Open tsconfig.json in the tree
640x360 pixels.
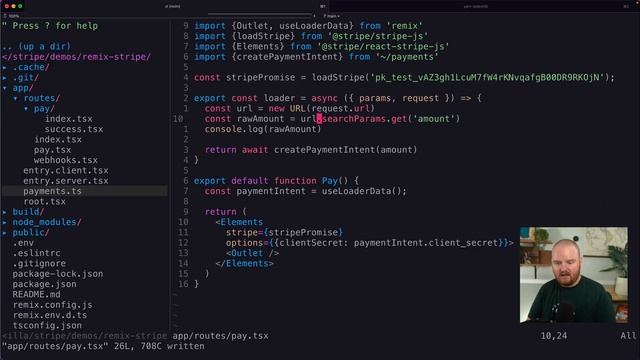pos(47,325)
